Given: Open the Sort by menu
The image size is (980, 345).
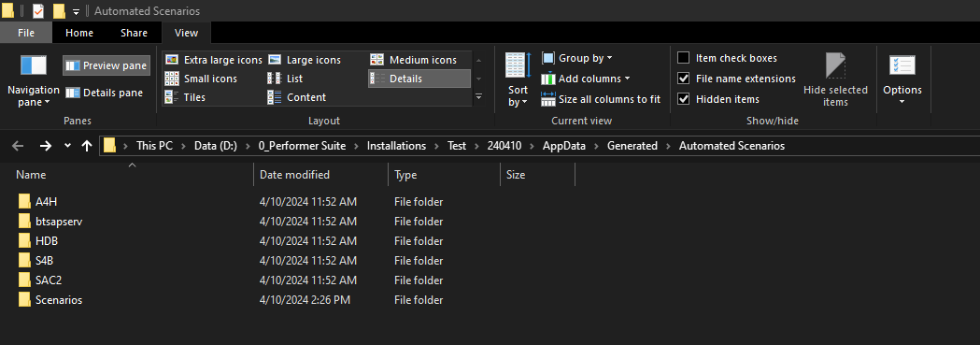Looking at the screenshot, I should (x=518, y=79).
